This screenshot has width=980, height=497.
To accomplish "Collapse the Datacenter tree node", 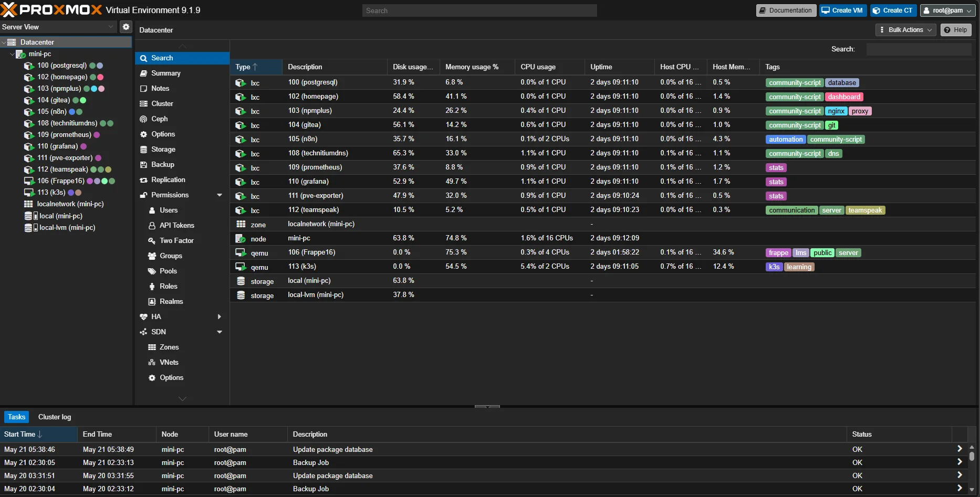I will [x=4, y=43].
